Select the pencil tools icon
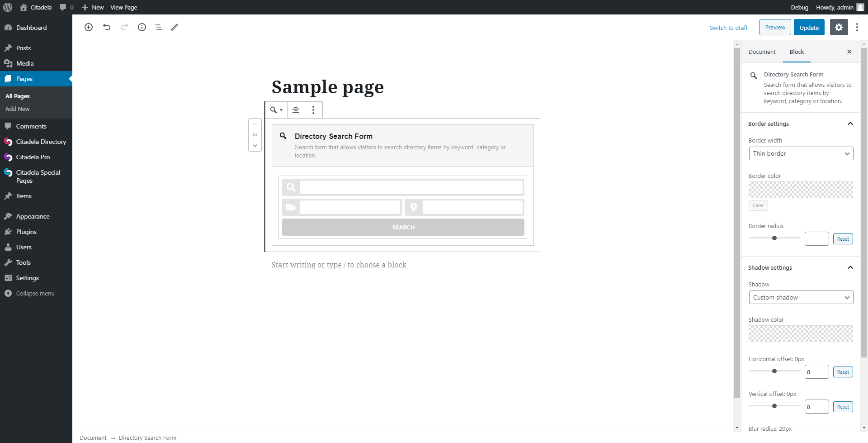 pyautogui.click(x=175, y=27)
